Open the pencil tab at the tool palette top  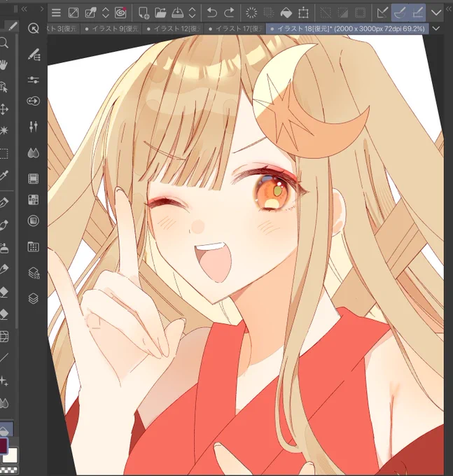(13, 27)
